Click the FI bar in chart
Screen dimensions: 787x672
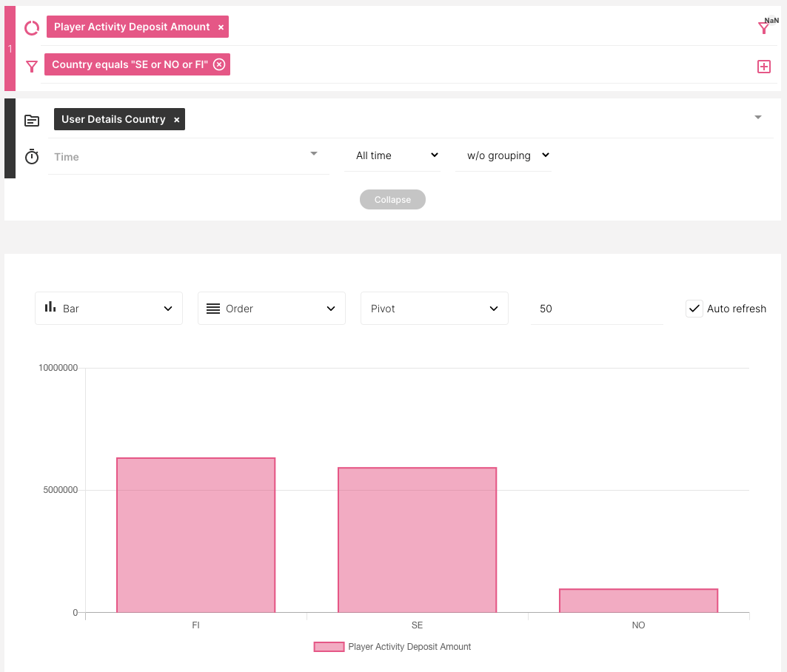[x=195, y=534]
